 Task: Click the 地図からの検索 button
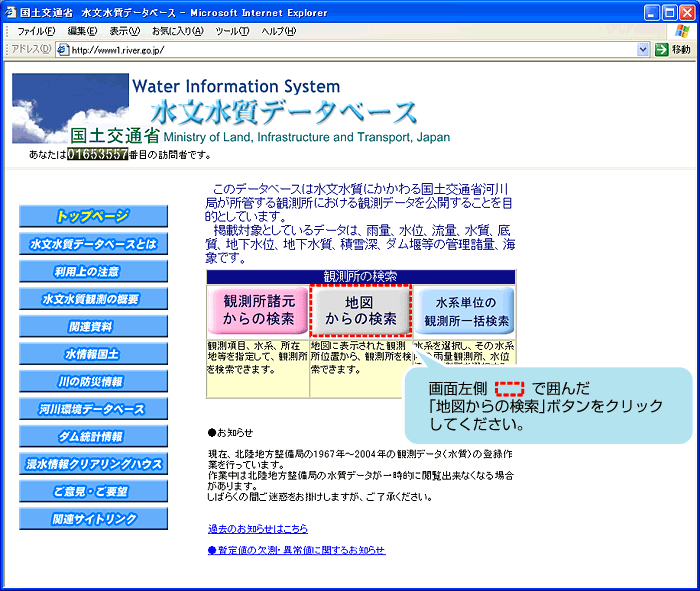[x=360, y=311]
